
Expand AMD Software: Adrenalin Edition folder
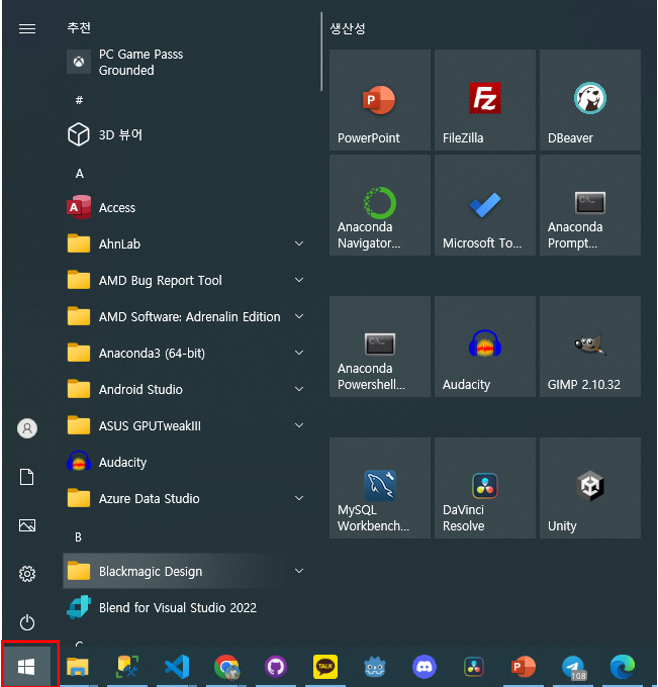pos(186,316)
